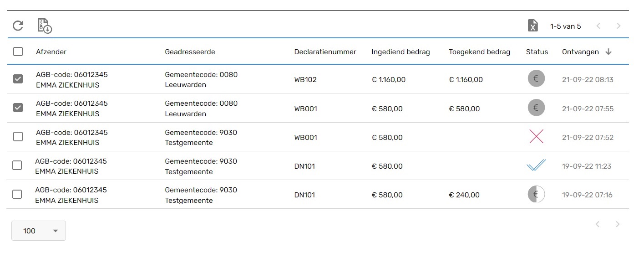Check the 21-09-22 07:52 row checkbox

(18, 137)
